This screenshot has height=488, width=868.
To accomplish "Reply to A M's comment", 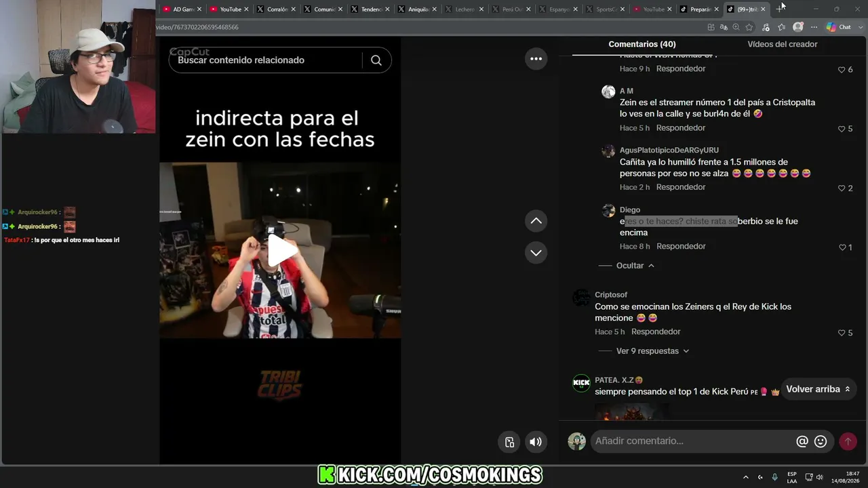I will [x=681, y=128].
